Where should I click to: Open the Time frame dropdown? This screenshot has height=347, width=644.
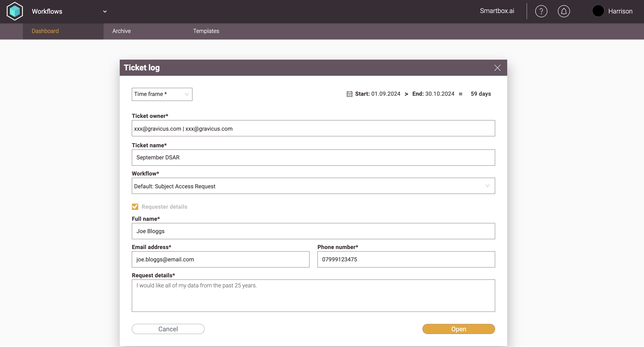[x=162, y=94]
